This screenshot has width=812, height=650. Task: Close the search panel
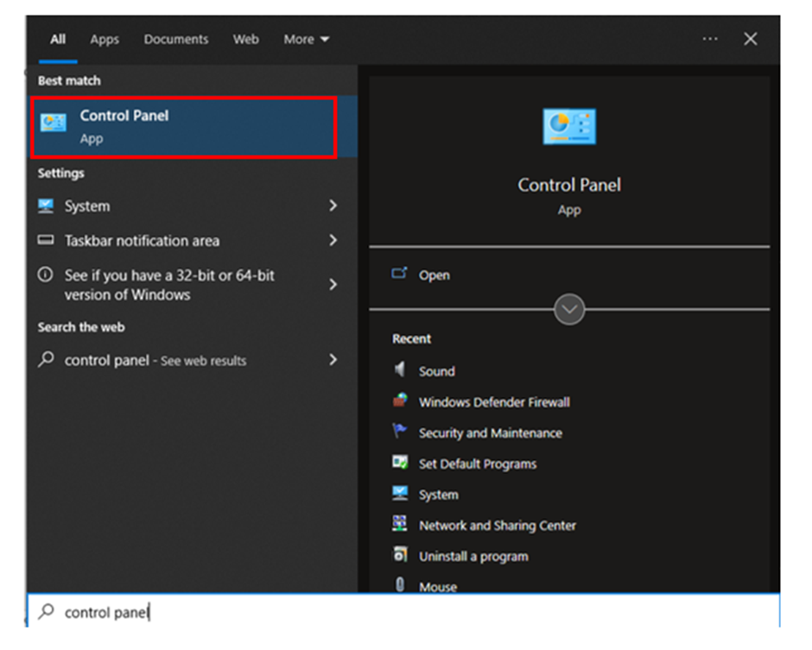pos(751,39)
